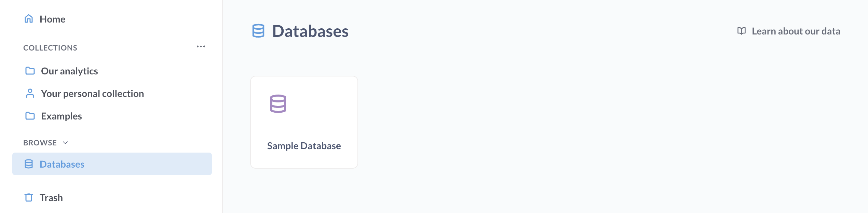This screenshot has width=868, height=213.
Task: Select the Our analytics folder icon
Action: (29, 71)
